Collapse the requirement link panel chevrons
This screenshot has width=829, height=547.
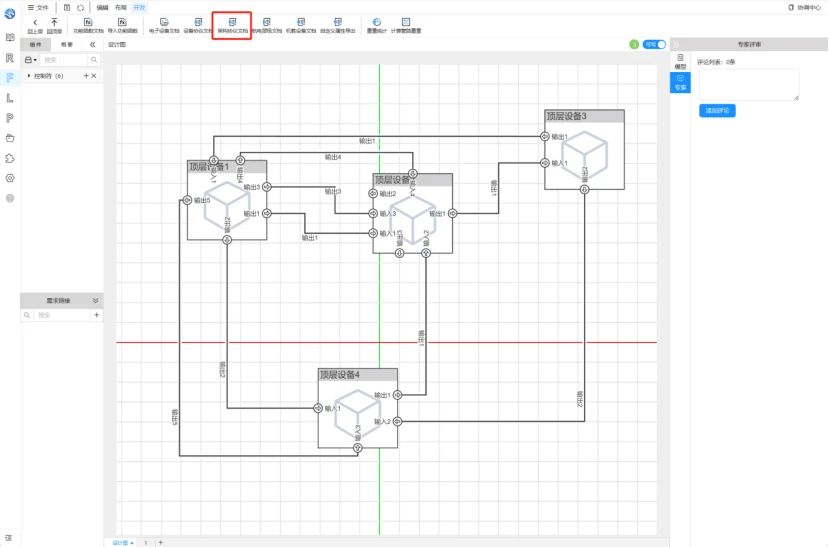95,300
